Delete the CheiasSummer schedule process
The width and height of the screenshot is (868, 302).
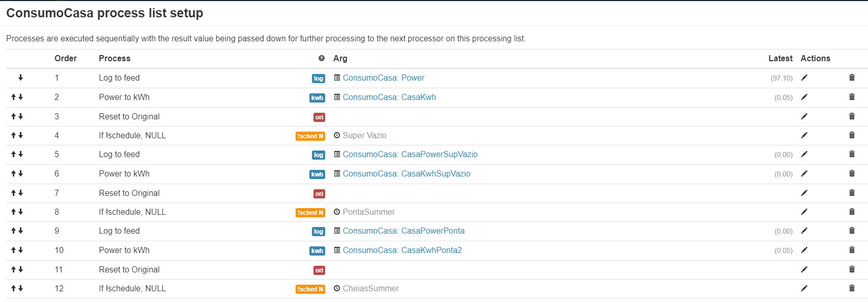[x=852, y=288]
